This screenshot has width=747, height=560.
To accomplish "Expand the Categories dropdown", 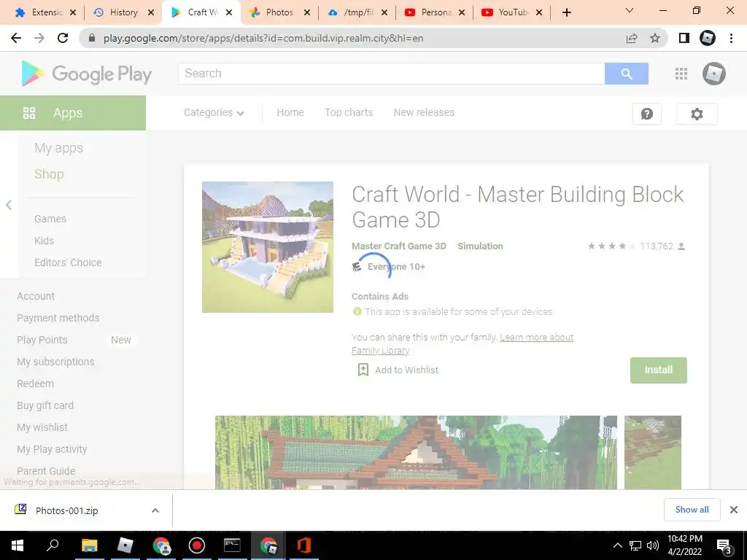I will (x=214, y=112).
